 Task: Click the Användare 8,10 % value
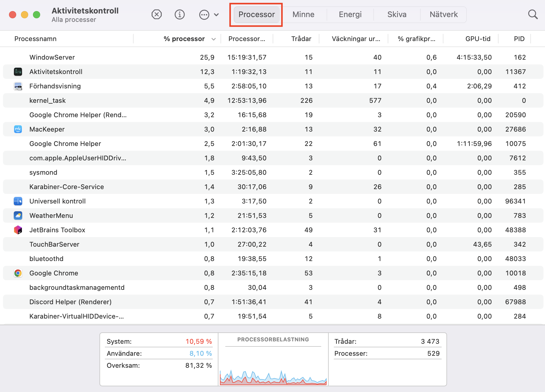(200, 353)
